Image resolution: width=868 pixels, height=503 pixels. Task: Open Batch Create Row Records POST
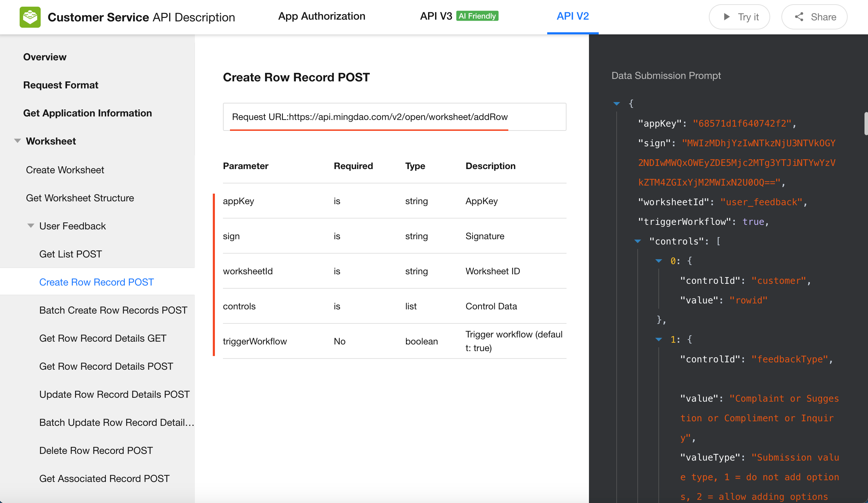tap(113, 310)
